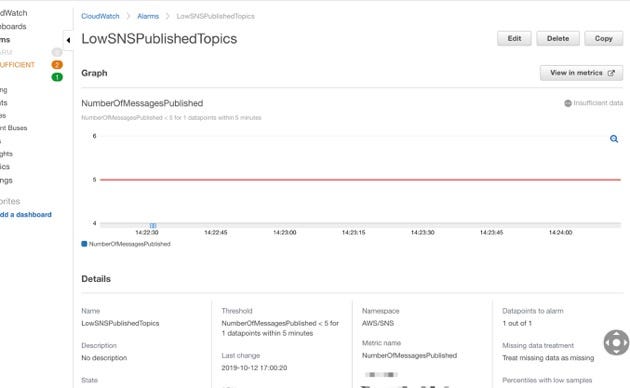Viewport: 630px width, 388px height.
Task: Click the graph zoom magnifier icon
Action: (614, 139)
